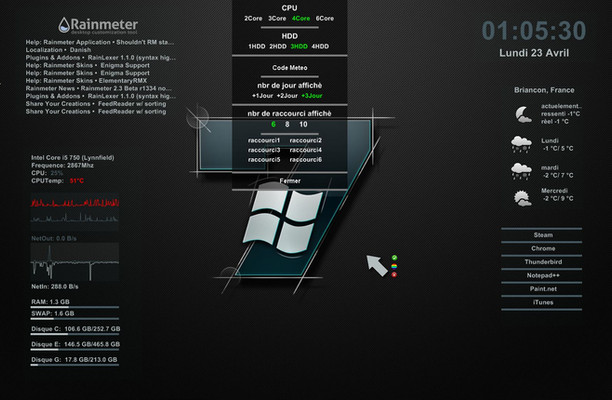Click the network traffic graph
Image resolution: width=612 pixels, height=400 pixels.
75,262
